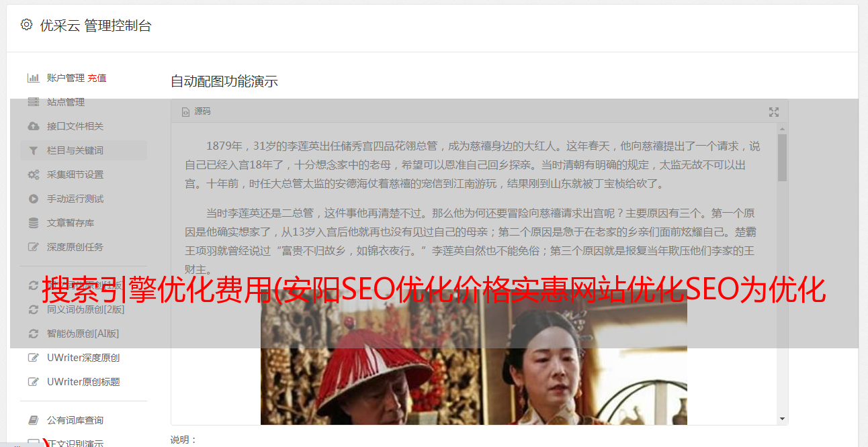Image resolution: width=868 pixels, height=447 pixels.
Task: Click the 充值 recharge link
Action: point(97,78)
